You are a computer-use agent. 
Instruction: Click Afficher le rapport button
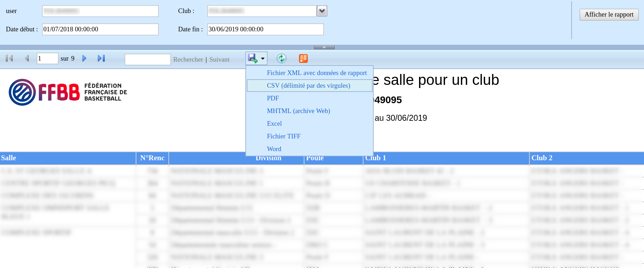[609, 14]
